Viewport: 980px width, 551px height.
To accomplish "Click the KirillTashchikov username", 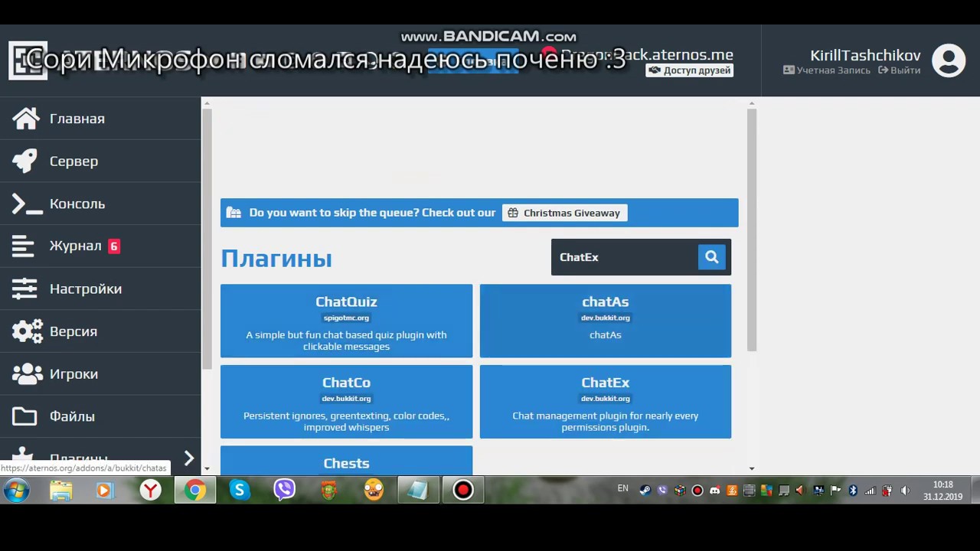I will pyautogui.click(x=865, y=55).
